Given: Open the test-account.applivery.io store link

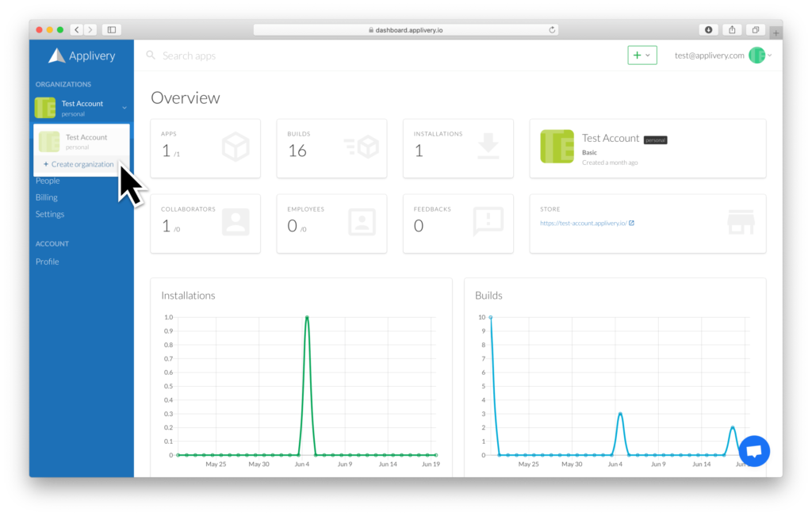Looking at the screenshot, I should pos(583,223).
